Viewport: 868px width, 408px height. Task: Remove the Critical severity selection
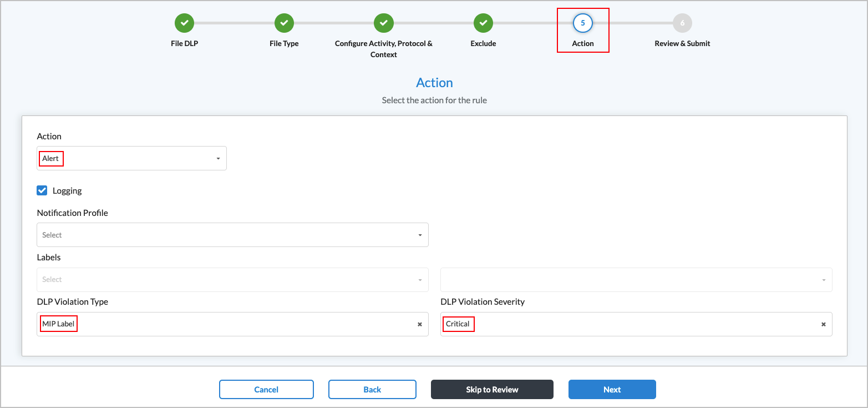[824, 324]
